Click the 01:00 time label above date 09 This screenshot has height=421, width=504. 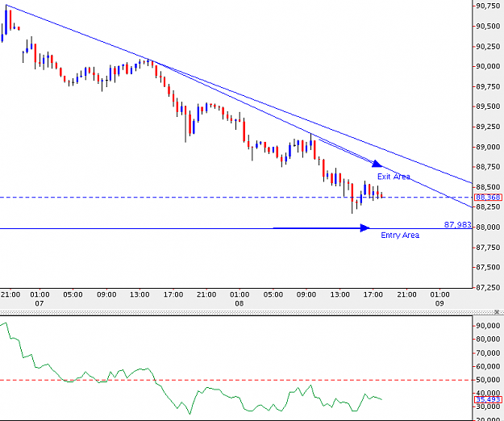pyautogui.click(x=439, y=294)
